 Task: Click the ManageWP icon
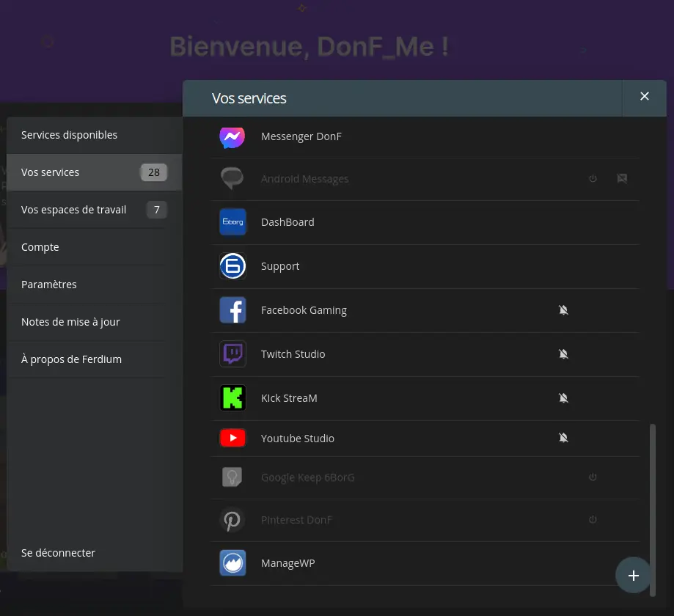pos(232,562)
